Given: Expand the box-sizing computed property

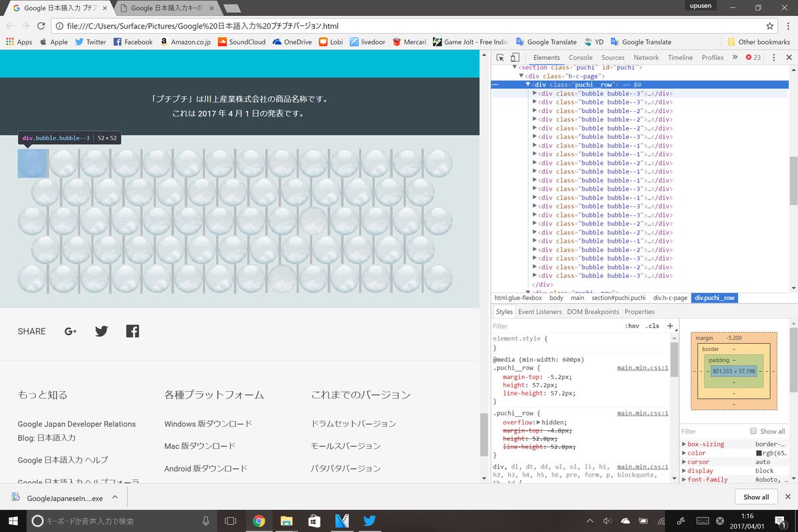Looking at the screenshot, I should (684, 444).
